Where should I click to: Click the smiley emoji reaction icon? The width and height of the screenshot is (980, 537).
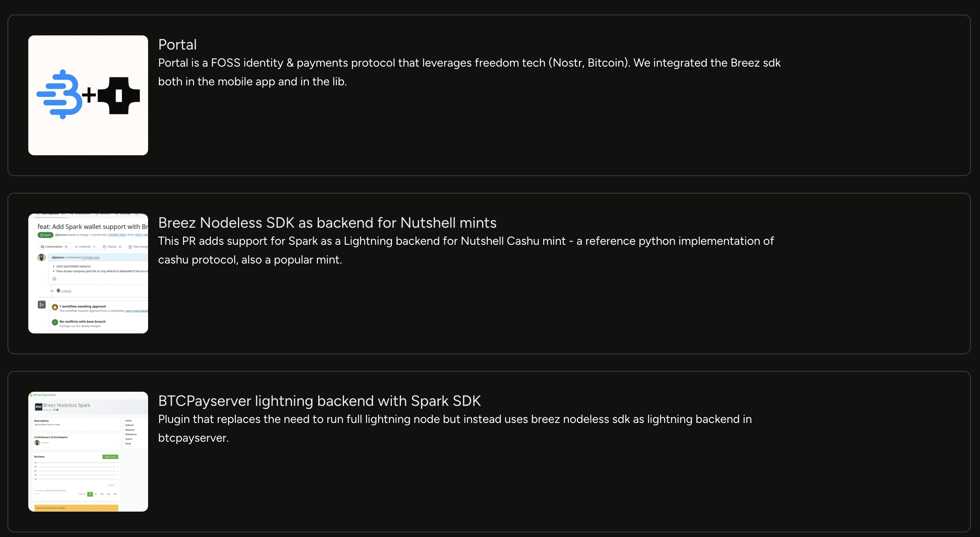[54, 279]
